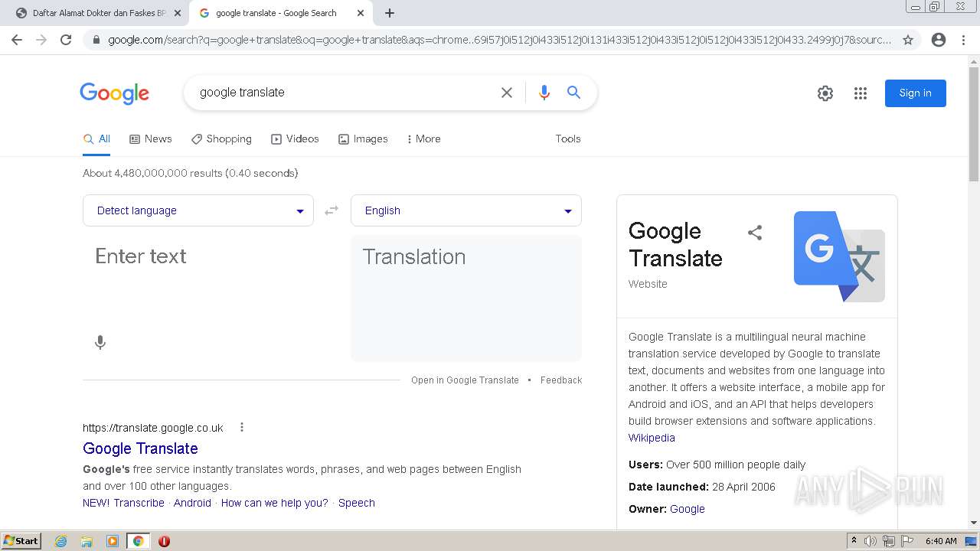This screenshot has width=980, height=551.
Task: Click the blue search magnifier icon
Action: pyautogui.click(x=573, y=93)
